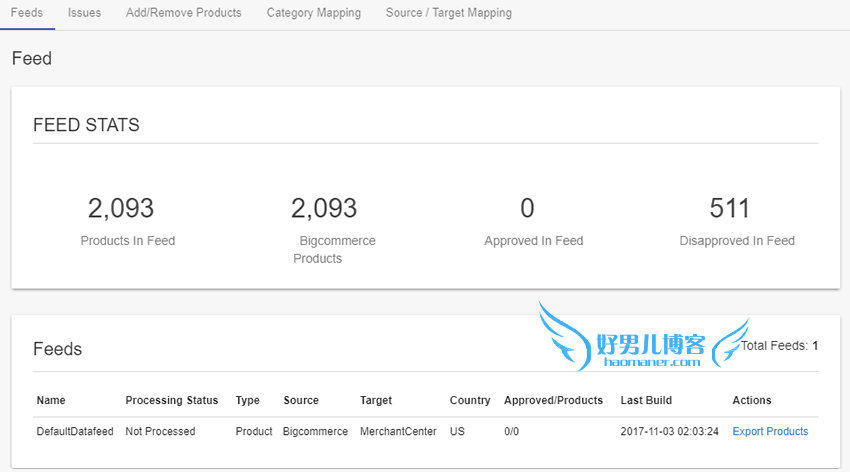Click the Source column header

(x=301, y=400)
